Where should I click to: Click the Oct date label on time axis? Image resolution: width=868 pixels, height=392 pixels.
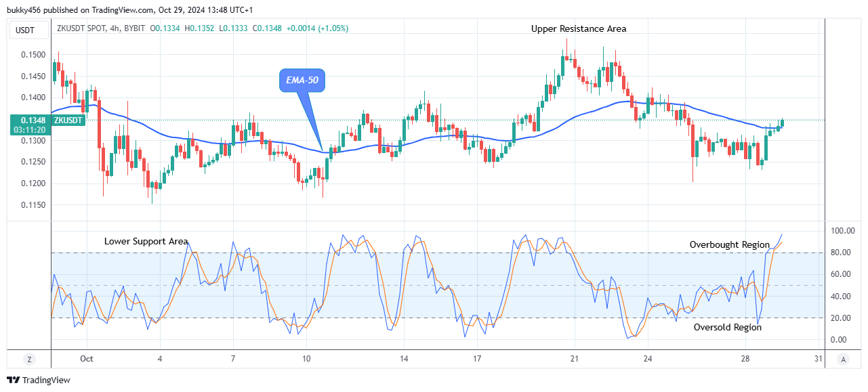coord(85,359)
